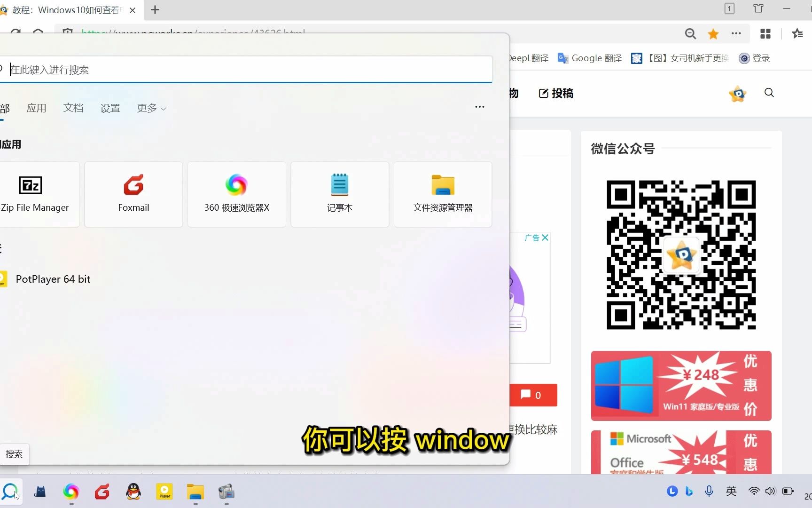
Task: Click website avatar star logo
Action: click(x=738, y=94)
